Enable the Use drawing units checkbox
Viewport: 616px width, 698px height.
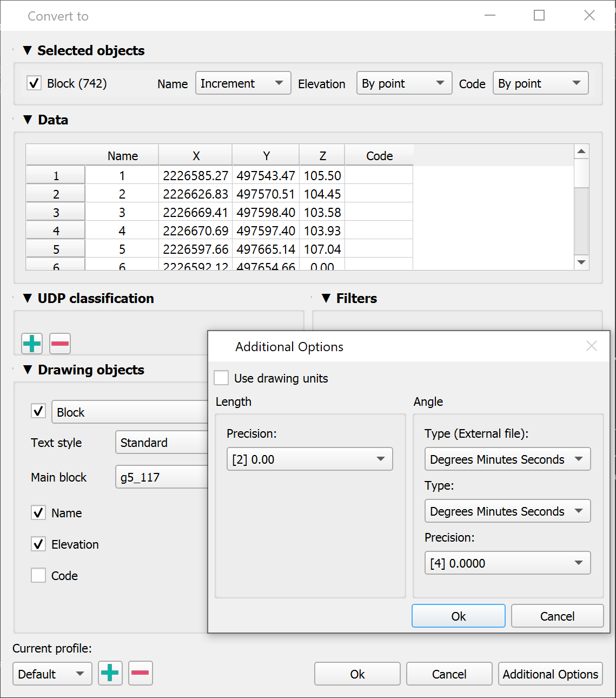(221, 378)
